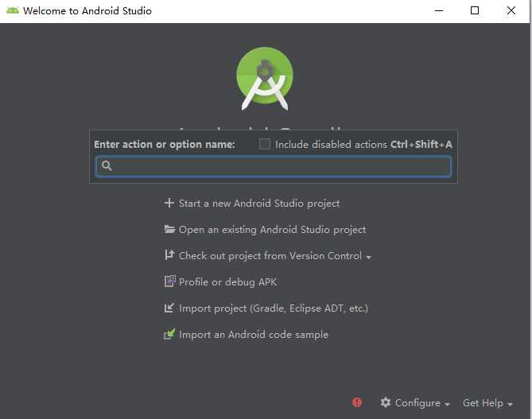Open the Get Help dropdown

click(x=487, y=403)
